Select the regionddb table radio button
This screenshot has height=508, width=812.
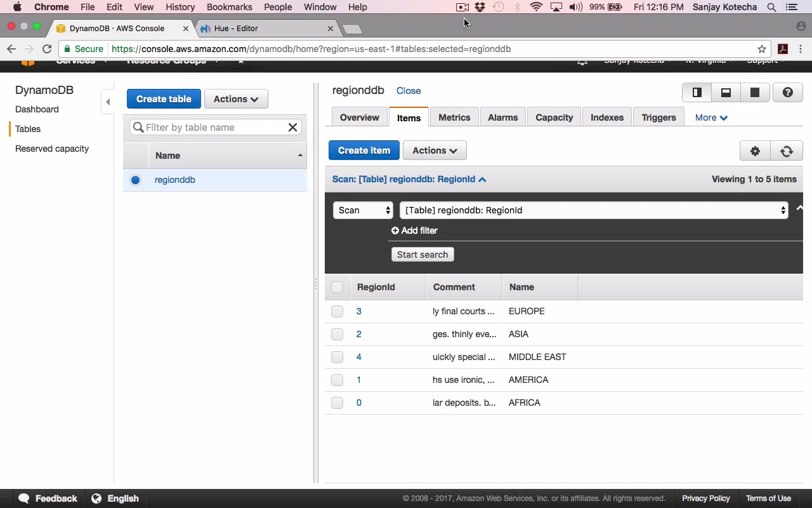[135, 180]
